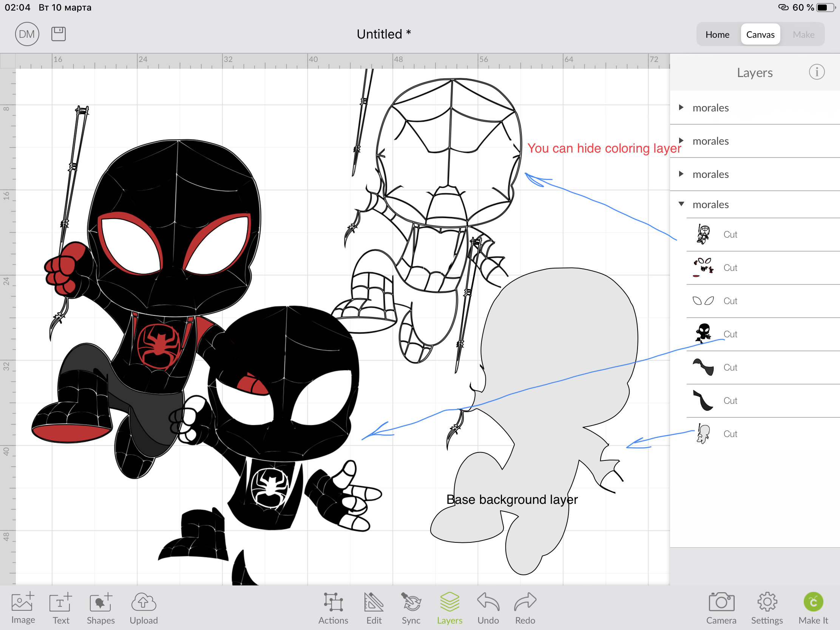Expand the first morales group
The height and width of the screenshot is (630, 840).
(681, 108)
